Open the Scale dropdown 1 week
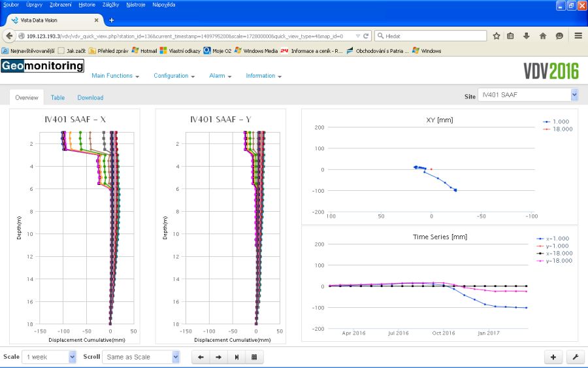This screenshot has height=368, width=588. tap(49, 357)
